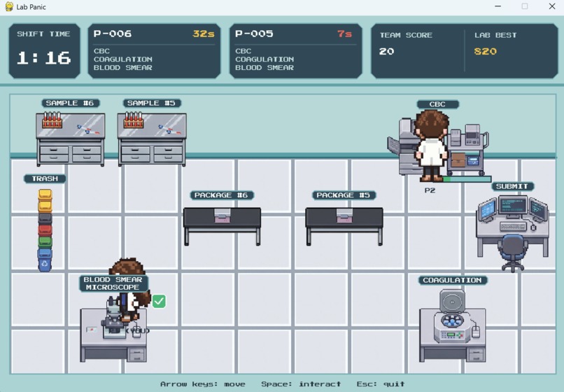Click the P-006 order card
This screenshot has height=392, width=564.
[x=154, y=51]
